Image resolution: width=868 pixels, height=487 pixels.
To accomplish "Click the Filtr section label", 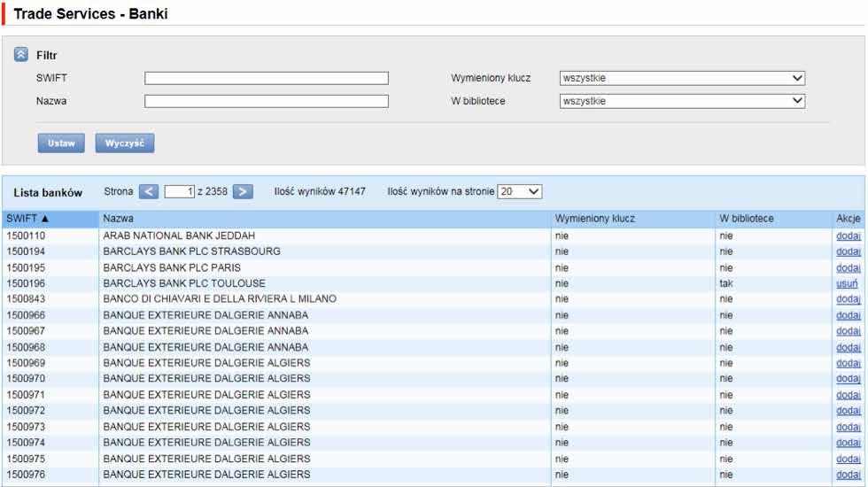I will point(46,55).
